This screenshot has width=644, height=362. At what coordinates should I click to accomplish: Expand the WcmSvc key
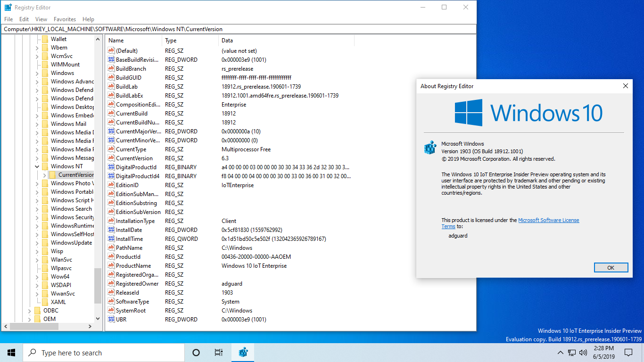tap(37, 56)
